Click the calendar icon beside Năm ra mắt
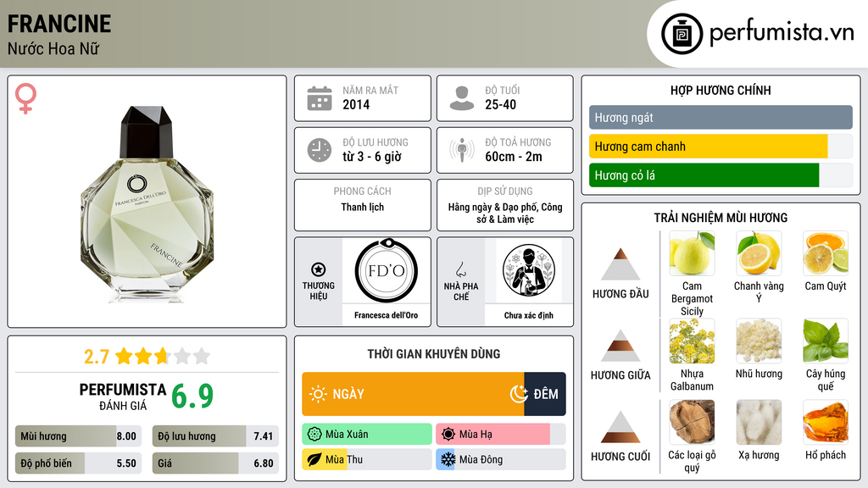The image size is (868, 488). point(320,98)
